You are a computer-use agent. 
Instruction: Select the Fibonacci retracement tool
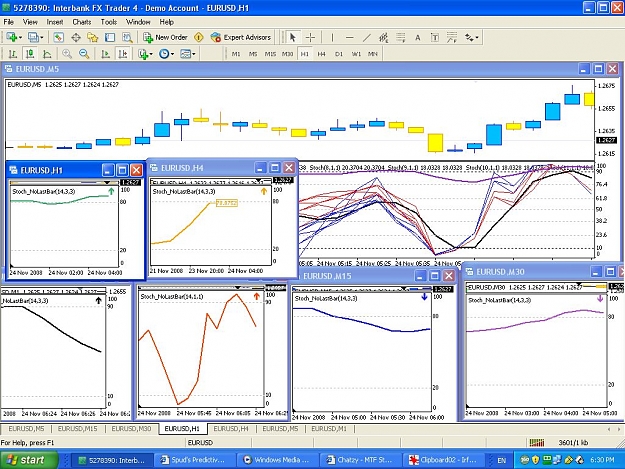[x=401, y=37]
